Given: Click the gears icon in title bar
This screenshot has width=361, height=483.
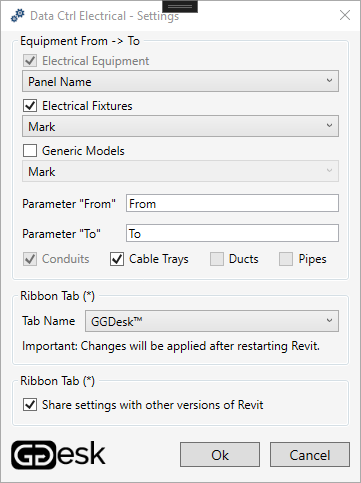Looking at the screenshot, I should click(x=18, y=15).
